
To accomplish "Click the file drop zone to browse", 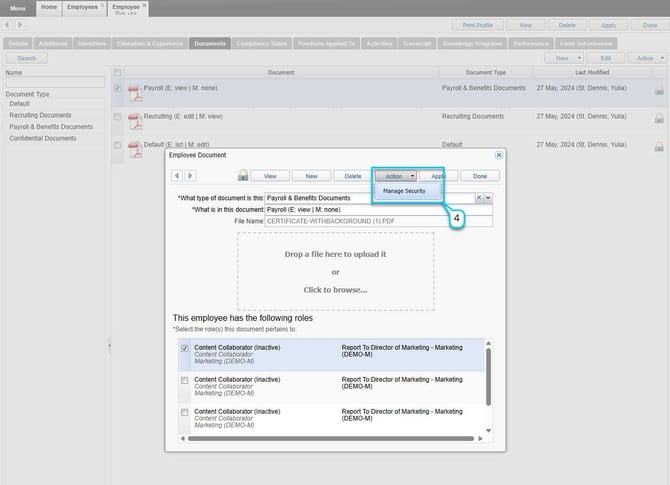I will click(335, 272).
